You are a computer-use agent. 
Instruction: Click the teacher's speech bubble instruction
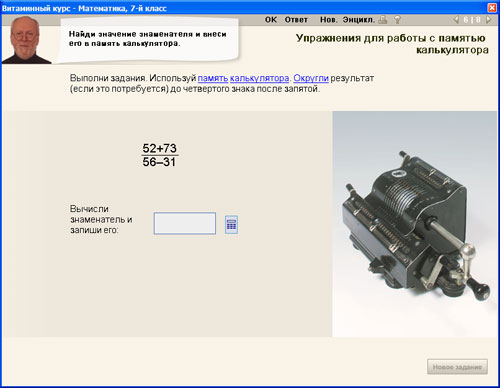click(148, 39)
